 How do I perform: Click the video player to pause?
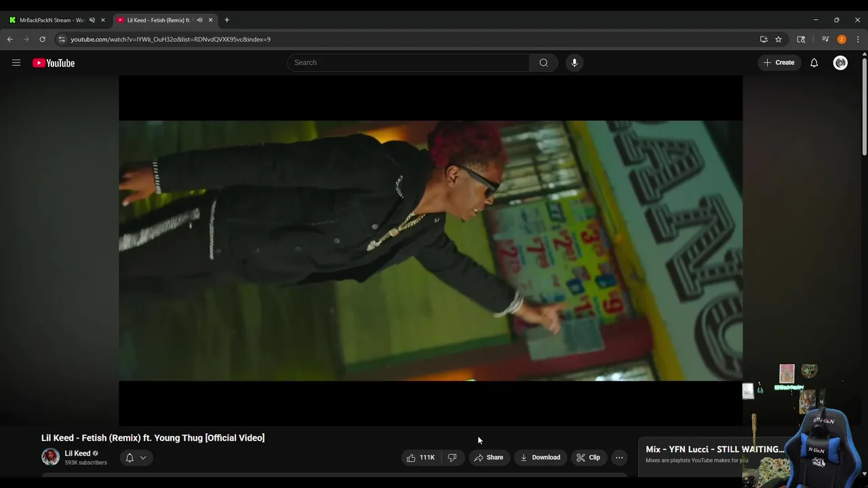pyautogui.click(x=431, y=251)
